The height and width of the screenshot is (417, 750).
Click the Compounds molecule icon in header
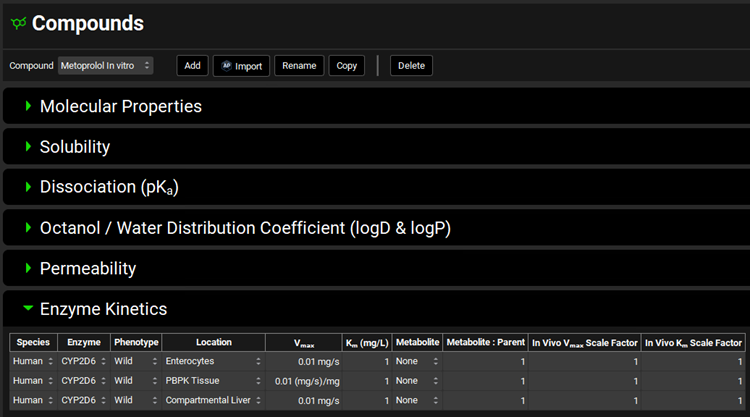click(x=17, y=23)
